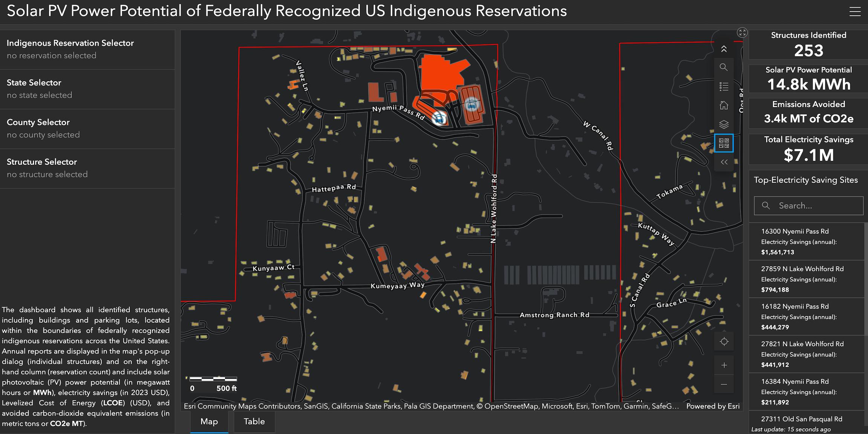Click the Top-Electricity sites search field
Image resolution: width=868 pixels, height=434 pixels.
click(x=808, y=206)
